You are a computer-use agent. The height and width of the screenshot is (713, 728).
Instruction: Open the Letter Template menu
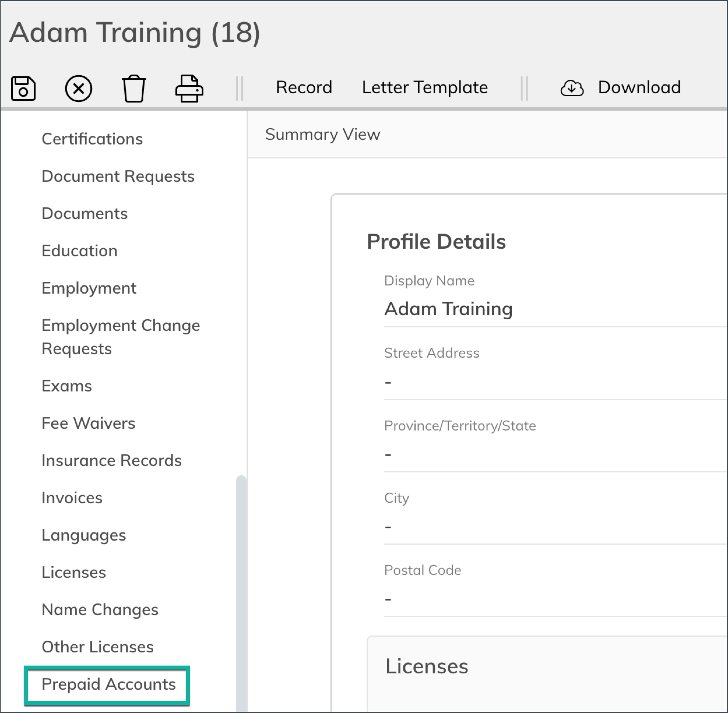[425, 88]
